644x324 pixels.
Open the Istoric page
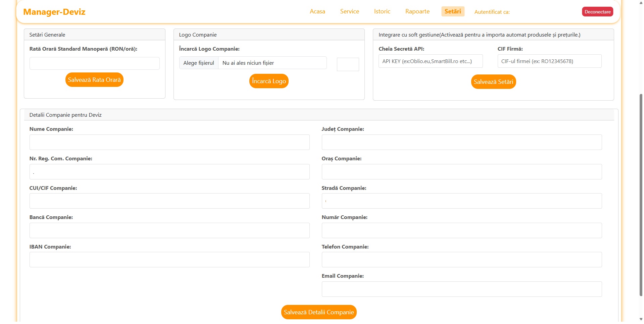point(382,11)
